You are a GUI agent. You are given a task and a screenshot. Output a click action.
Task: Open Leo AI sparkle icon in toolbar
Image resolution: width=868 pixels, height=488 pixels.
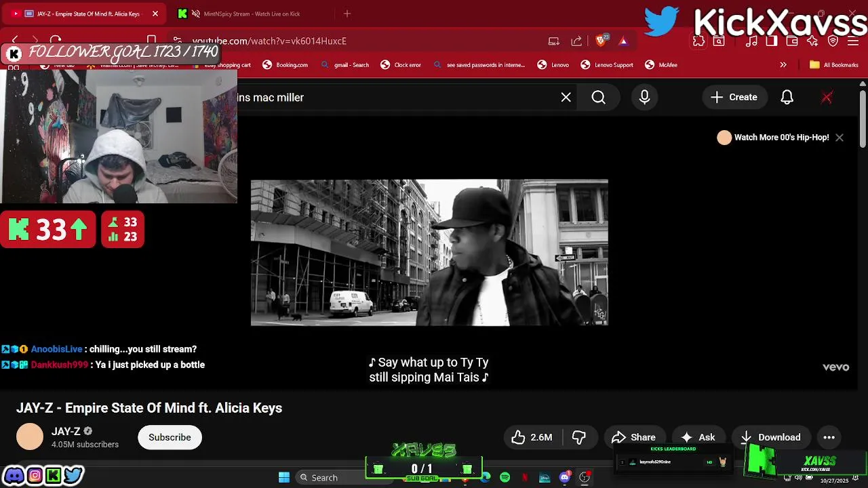(x=812, y=41)
